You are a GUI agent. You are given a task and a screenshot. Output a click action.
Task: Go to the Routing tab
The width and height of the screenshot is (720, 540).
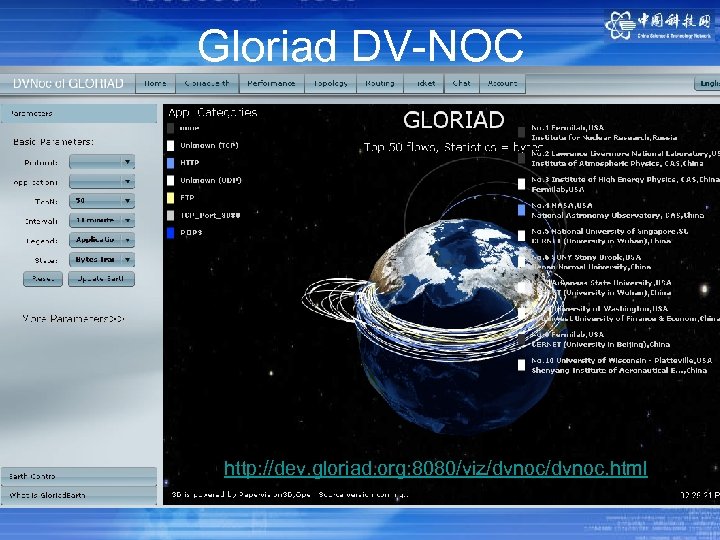tap(380, 84)
